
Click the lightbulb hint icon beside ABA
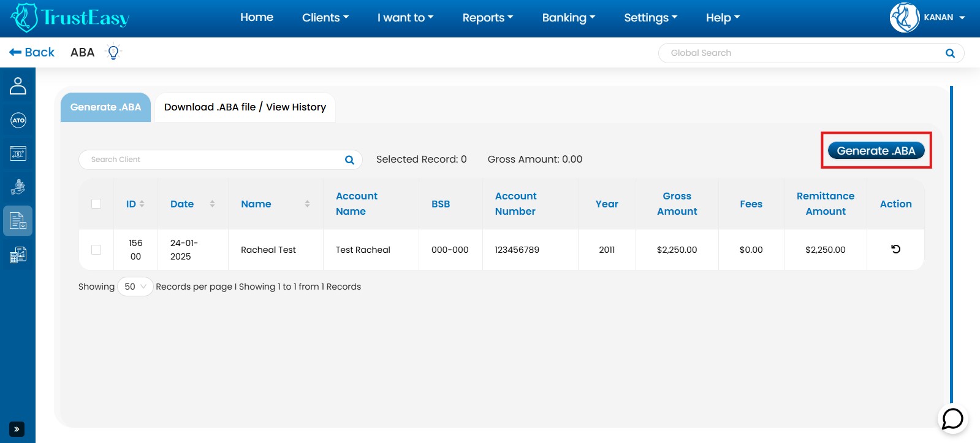(x=113, y=53)
